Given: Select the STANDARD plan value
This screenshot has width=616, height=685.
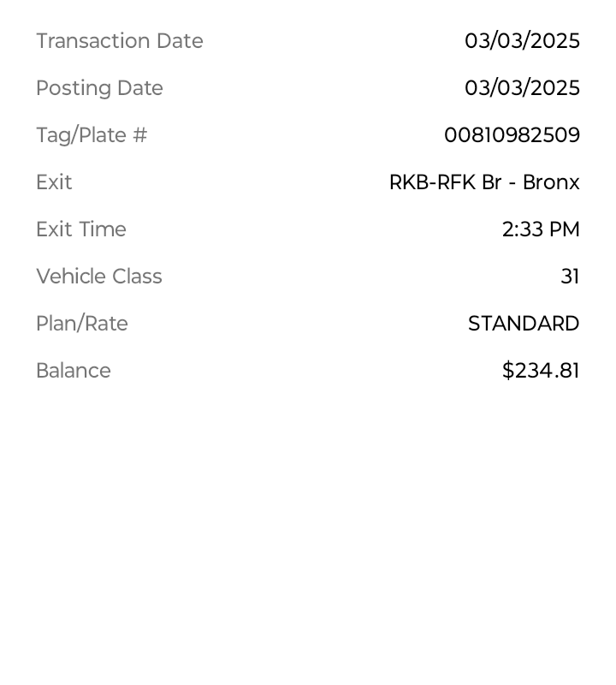Looking at the screenshot, I should point(524,324).
